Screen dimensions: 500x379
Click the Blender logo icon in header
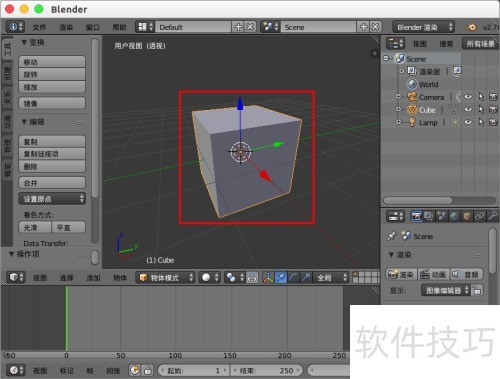(x=471, y=27)
